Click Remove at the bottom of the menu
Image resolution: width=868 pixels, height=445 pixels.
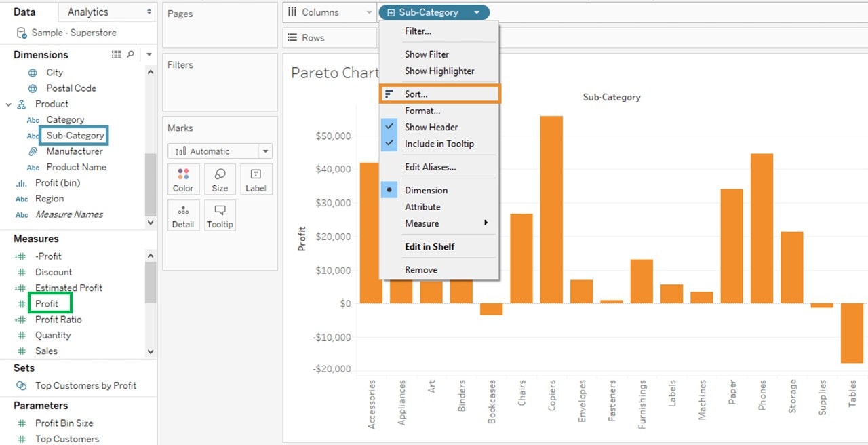pos(421,269)
